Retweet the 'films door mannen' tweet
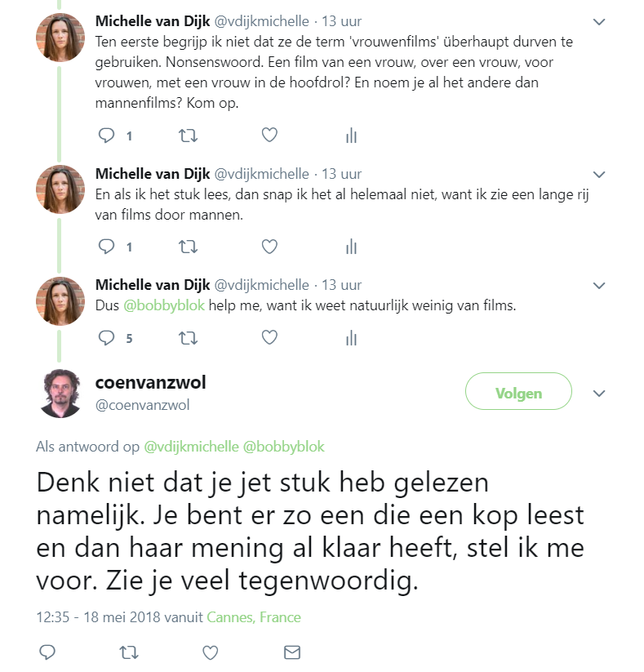Image resolution: width=644 pixels, height=672 pixels. point(188,247)
